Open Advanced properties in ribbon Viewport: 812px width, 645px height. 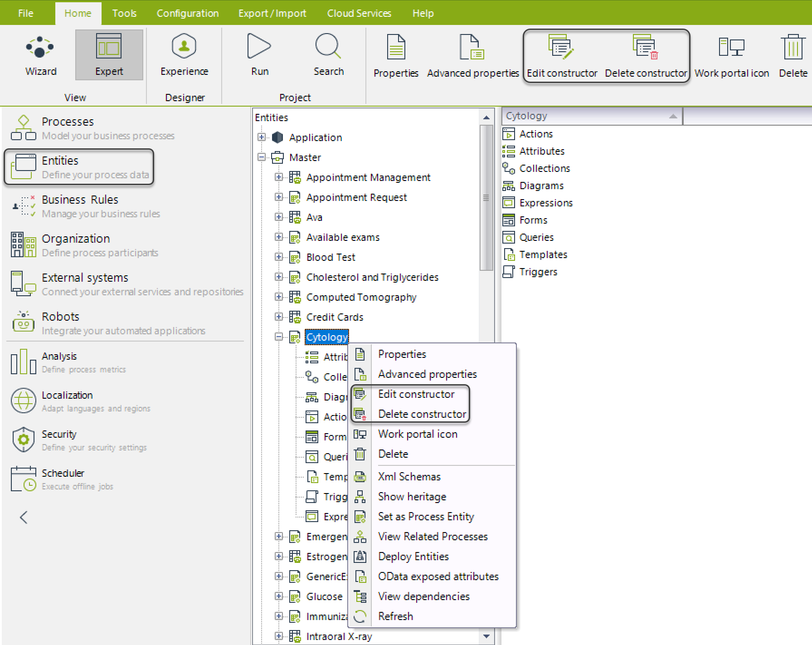pyautogui.click(x=473, y=56)
